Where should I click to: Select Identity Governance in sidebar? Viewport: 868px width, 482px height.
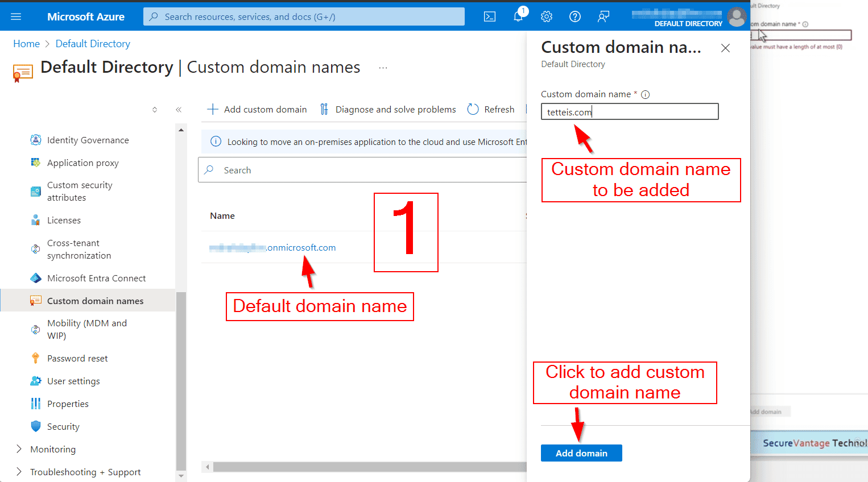(88, 140)
